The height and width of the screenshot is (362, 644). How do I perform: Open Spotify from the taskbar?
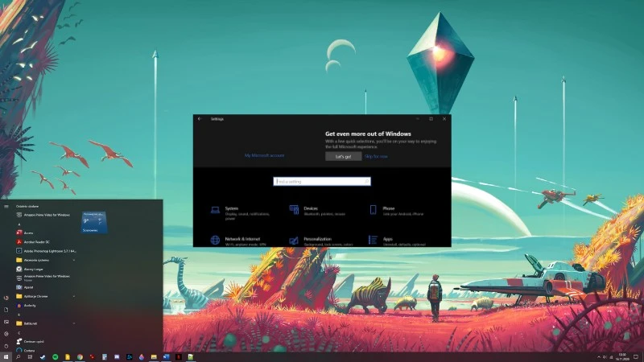[x=55, y=357]
